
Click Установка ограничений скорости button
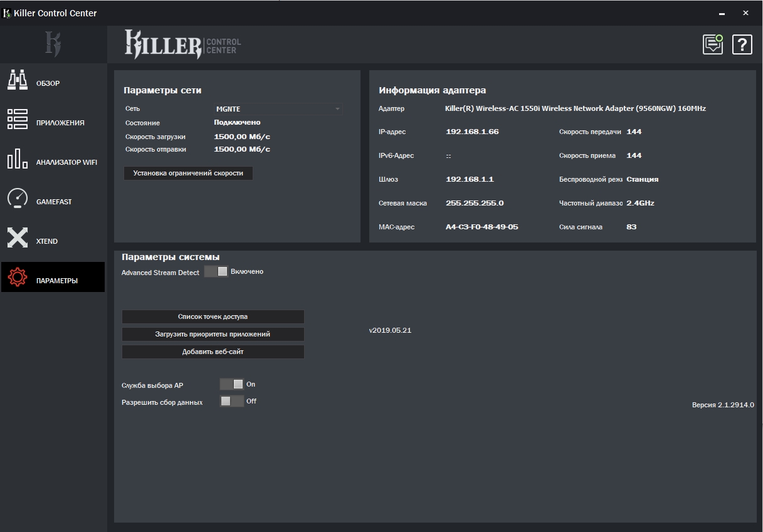pyautogui.click(x=188, y=173)
